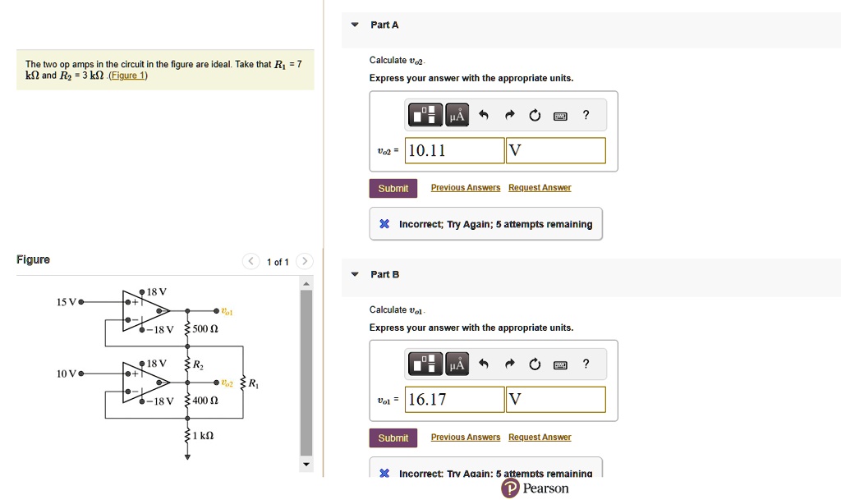The width and height of the screenshot is (841, 504).
Task: Reset Part A using the circular reset icon
Action: 535,115
